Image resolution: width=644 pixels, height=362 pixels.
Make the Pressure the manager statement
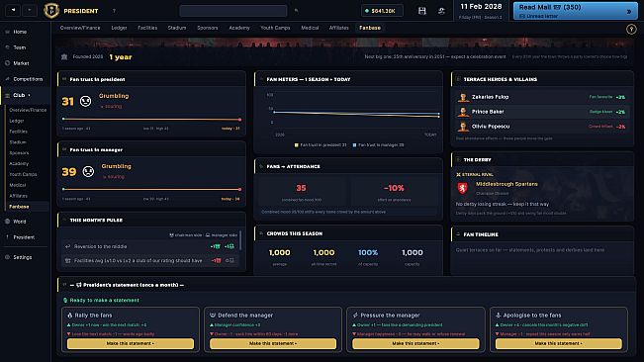coord(415,343)
